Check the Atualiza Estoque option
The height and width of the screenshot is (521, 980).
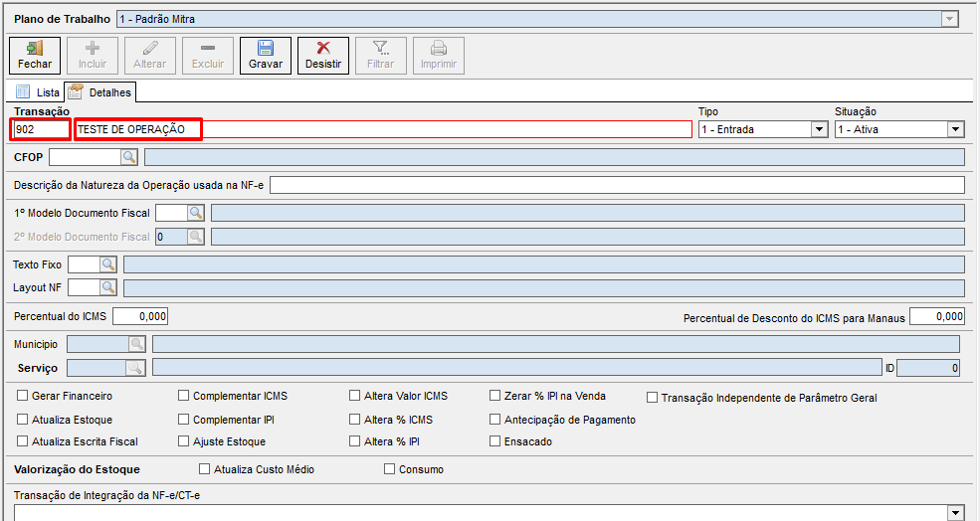[x=23, y=420]
